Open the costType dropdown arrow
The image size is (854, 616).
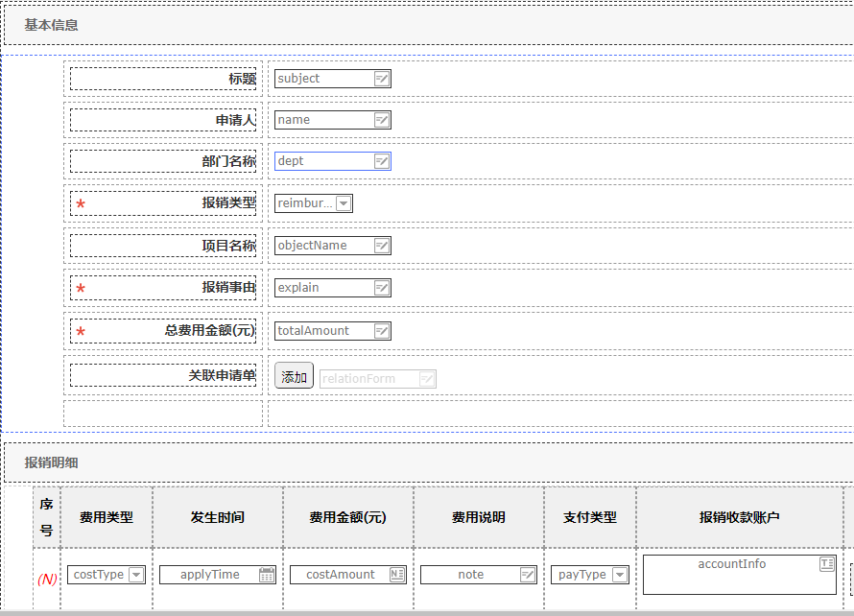136,575
